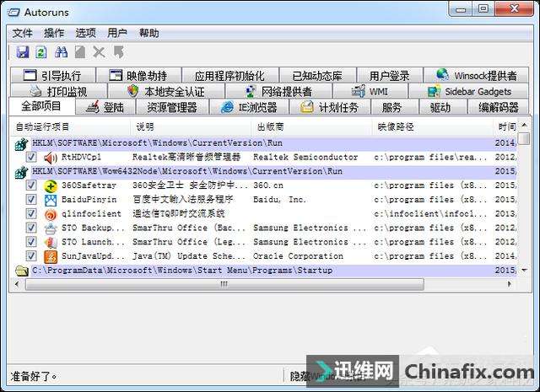The height and width of the screenshot is (392, 540).
Task: Sort by 出版商 column header
Action: point(311,127)
